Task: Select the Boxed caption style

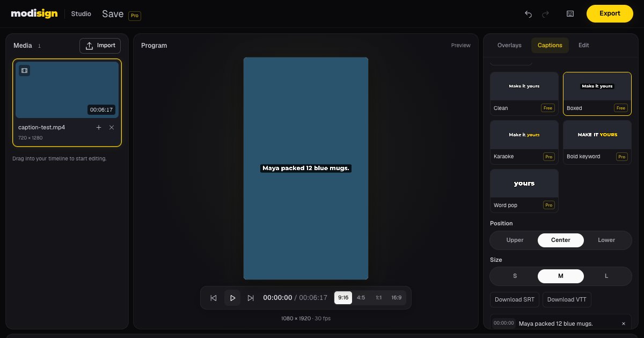Action: click(597, 94)
